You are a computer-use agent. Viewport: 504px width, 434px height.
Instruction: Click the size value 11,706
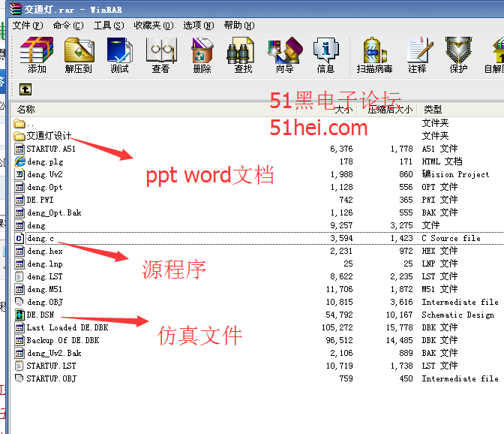(339, 289)
